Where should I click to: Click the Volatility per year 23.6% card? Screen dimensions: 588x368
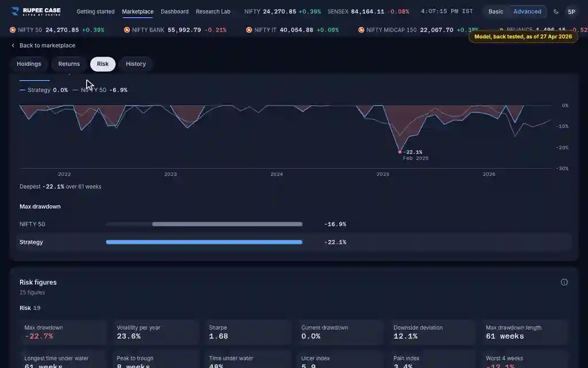coord(154,332)
